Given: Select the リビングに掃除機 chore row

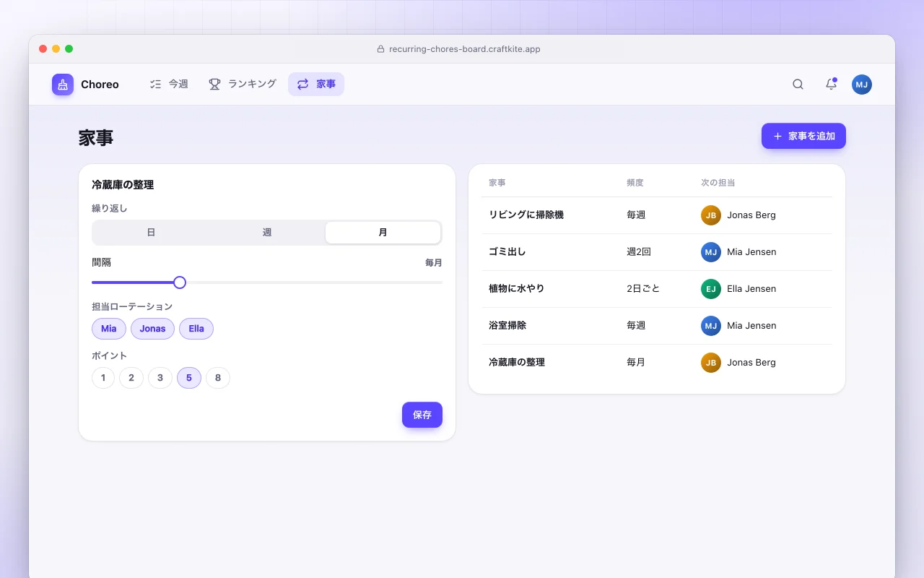Looking at the screenshot, I should pos(657,215).
